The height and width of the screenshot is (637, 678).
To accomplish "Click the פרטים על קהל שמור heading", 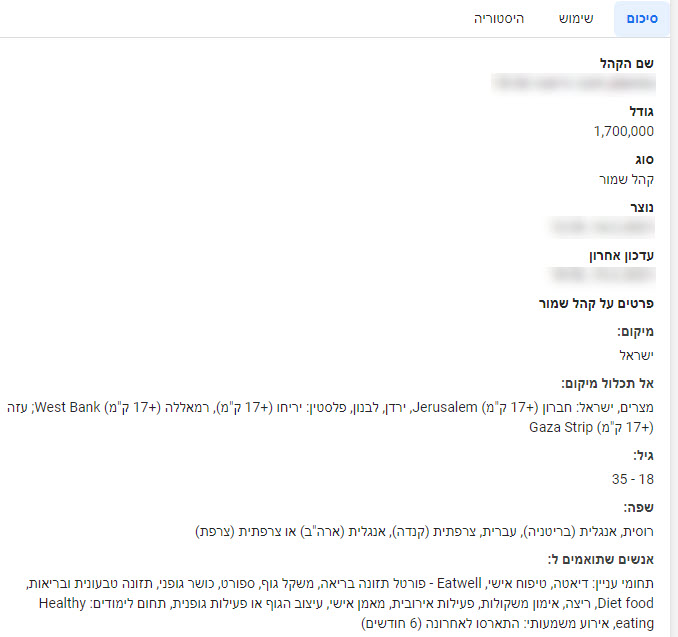I will (x=594, y=303).
